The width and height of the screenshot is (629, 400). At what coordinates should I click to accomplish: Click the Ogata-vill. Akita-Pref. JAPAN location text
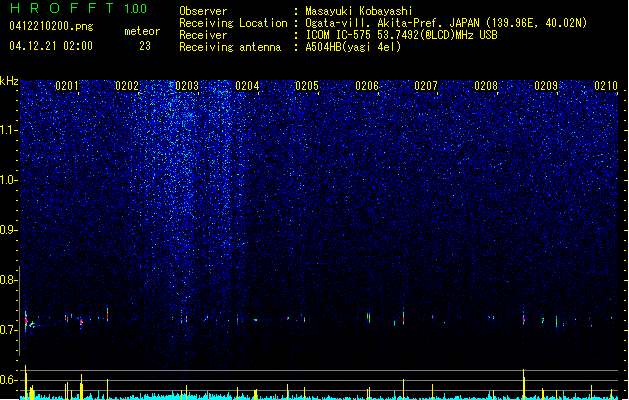(x=446, y=23)
